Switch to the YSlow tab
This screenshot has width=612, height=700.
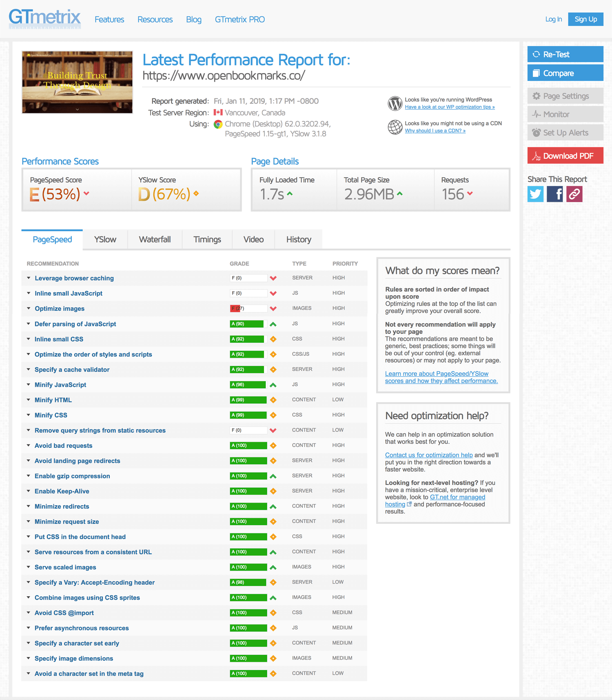coord(105,240)
